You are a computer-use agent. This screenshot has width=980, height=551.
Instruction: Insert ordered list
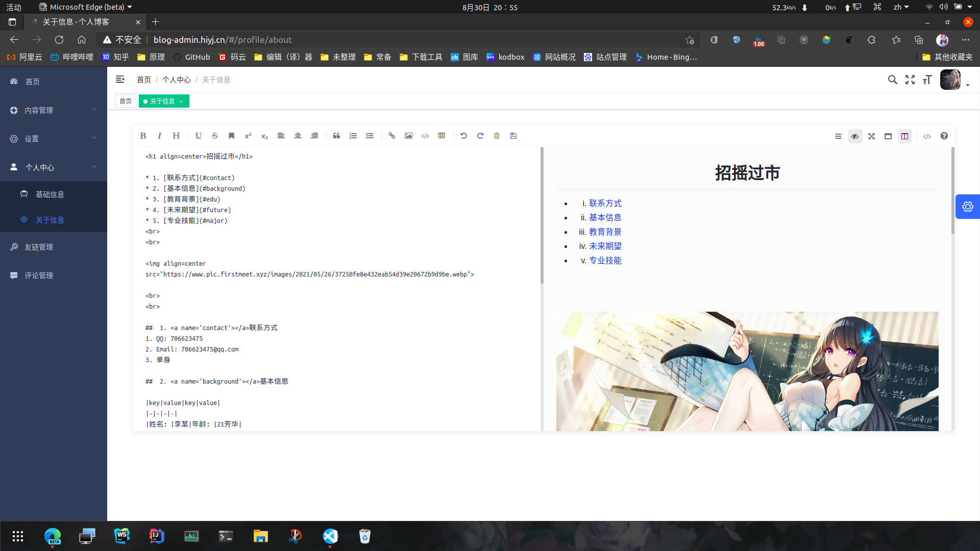coord(353,136)
